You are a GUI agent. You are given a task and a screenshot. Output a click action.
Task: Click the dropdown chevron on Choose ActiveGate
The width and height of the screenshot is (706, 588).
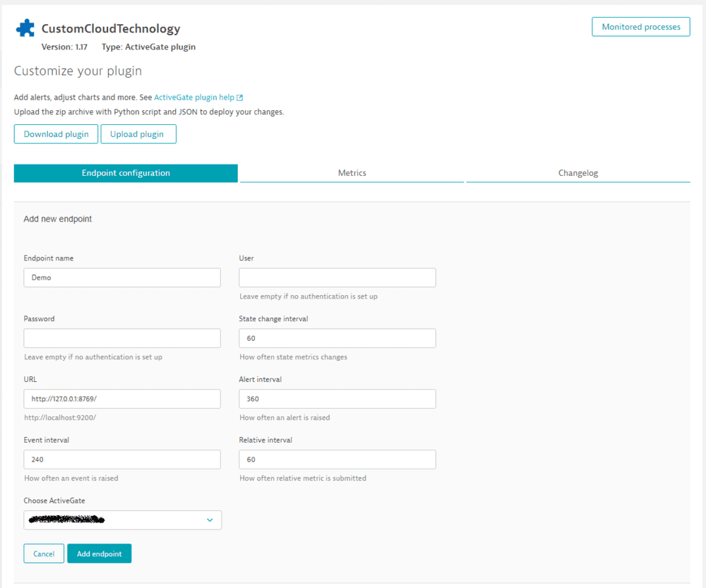pyautogui.click(x=210, y=519)
